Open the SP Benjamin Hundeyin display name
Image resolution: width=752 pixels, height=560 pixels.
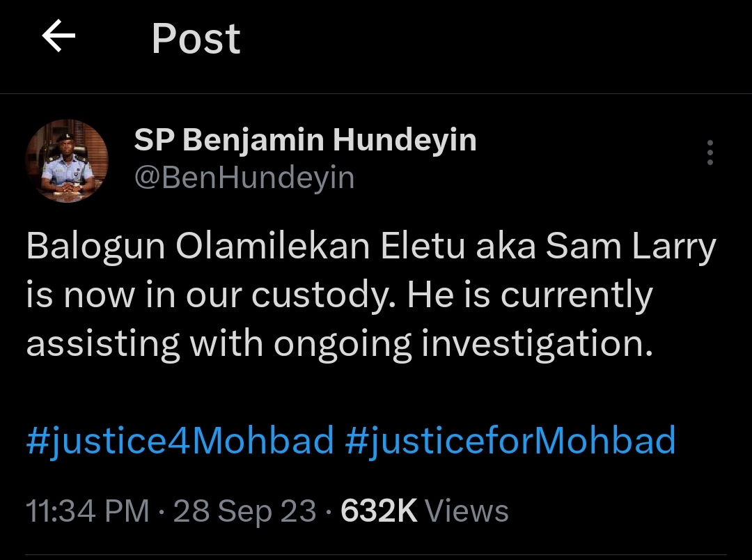(x=305, y=140)
